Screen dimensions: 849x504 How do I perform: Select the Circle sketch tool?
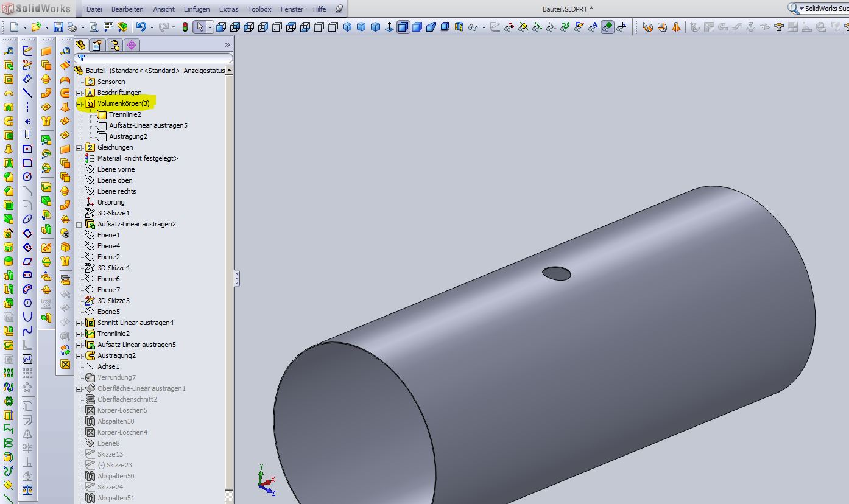click(x=27, y=177)
